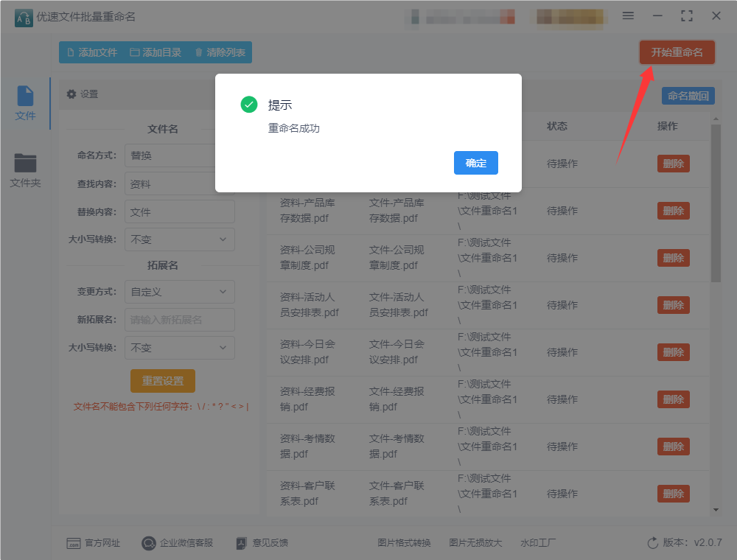Delete the 资料-经费报销.pdf row
Image resolution: width=737 pixels, height=560 pixels.
point(673,399)
